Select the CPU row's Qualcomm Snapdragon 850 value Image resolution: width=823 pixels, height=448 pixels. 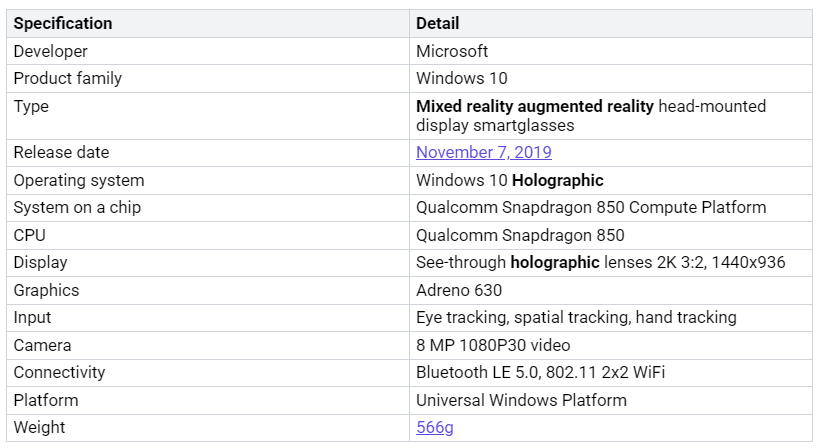[x=520, y=235]
